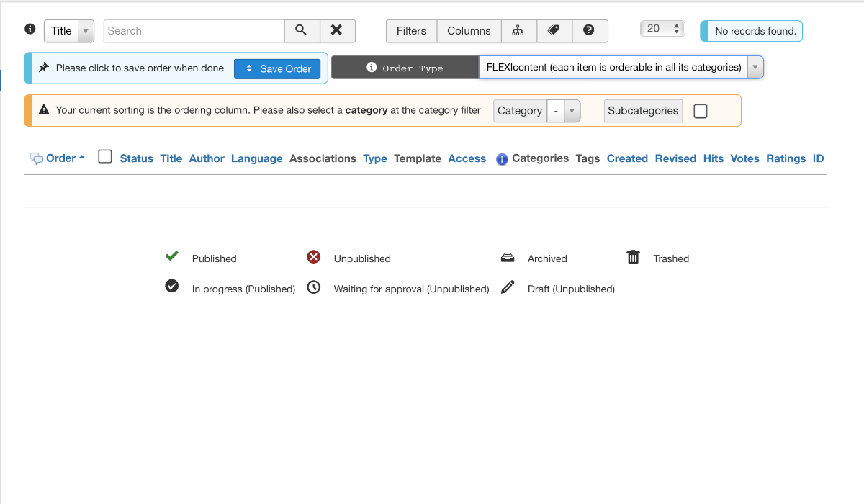Open the Columns chooser button

click(x=469, y=31)
